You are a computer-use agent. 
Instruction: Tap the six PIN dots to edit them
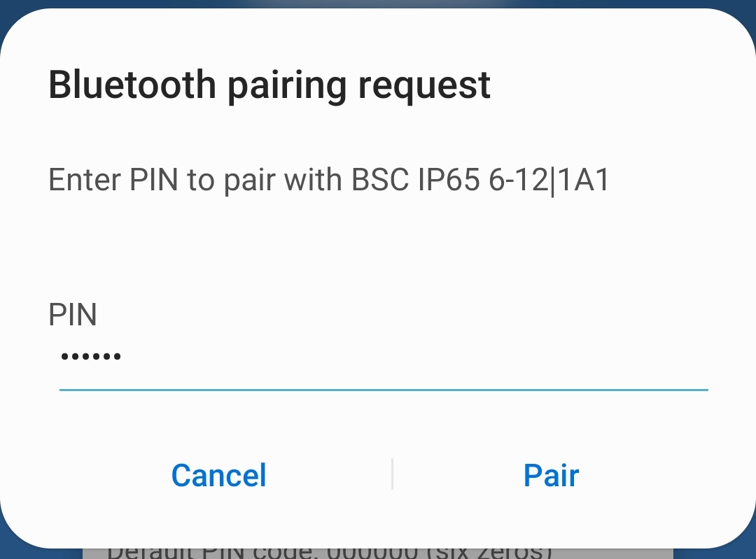click(x=91, y=356)
